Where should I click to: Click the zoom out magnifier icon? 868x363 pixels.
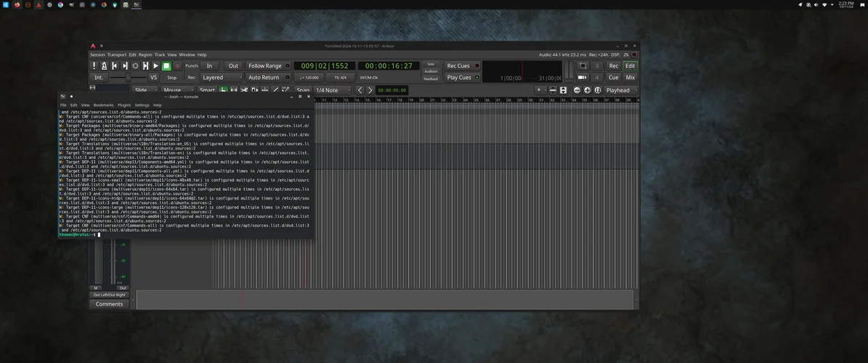tap(577, 91)
